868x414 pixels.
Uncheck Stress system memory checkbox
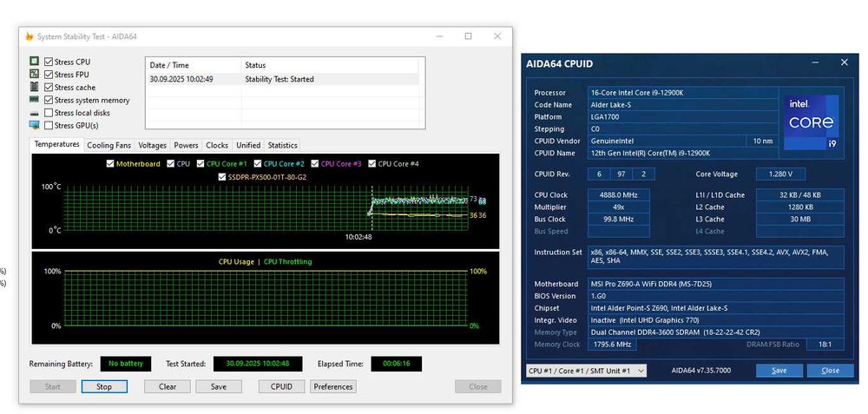[49, 100]
